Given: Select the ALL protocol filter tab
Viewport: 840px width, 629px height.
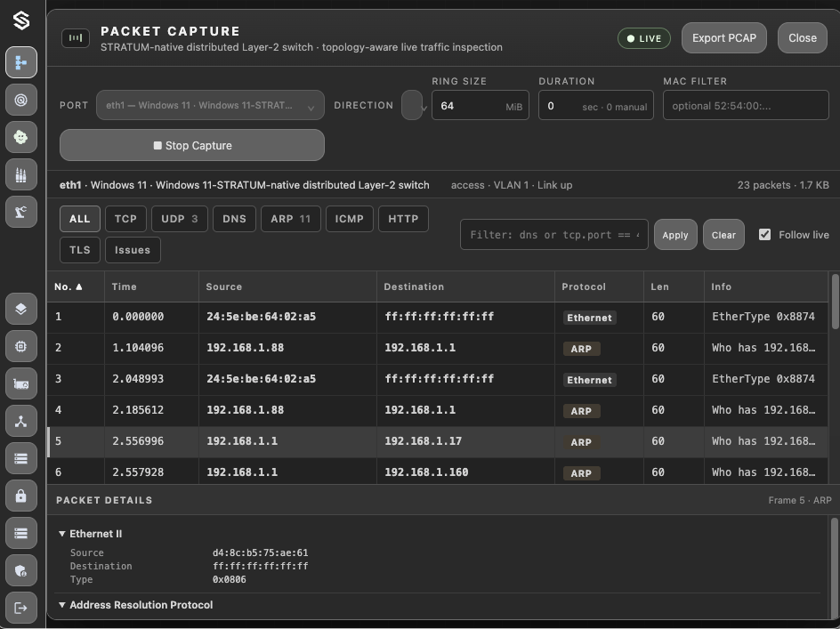Looking at the screenshot, I should (80, 219).
